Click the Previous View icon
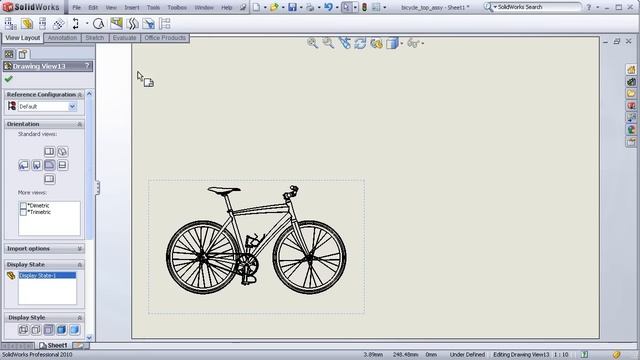 pos(345,43)
